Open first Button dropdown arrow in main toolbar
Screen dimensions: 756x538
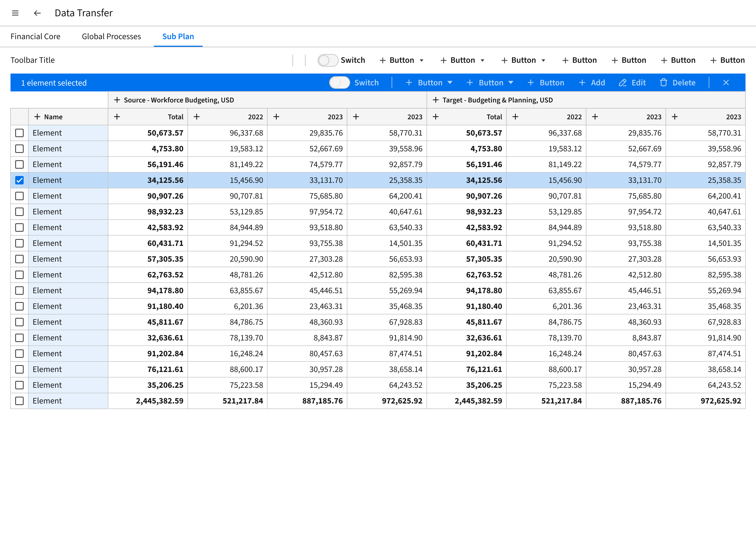pos(422,61)
